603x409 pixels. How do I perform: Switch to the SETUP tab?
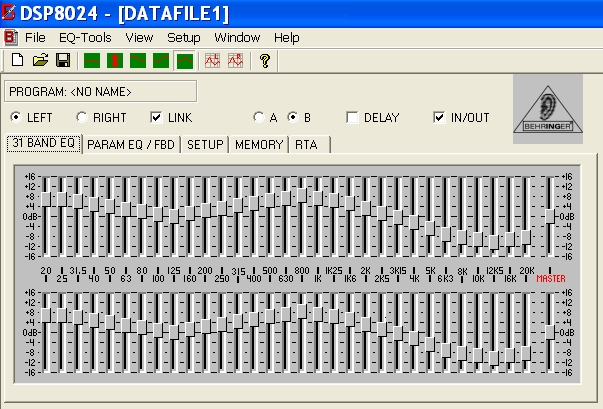point(205,145)
